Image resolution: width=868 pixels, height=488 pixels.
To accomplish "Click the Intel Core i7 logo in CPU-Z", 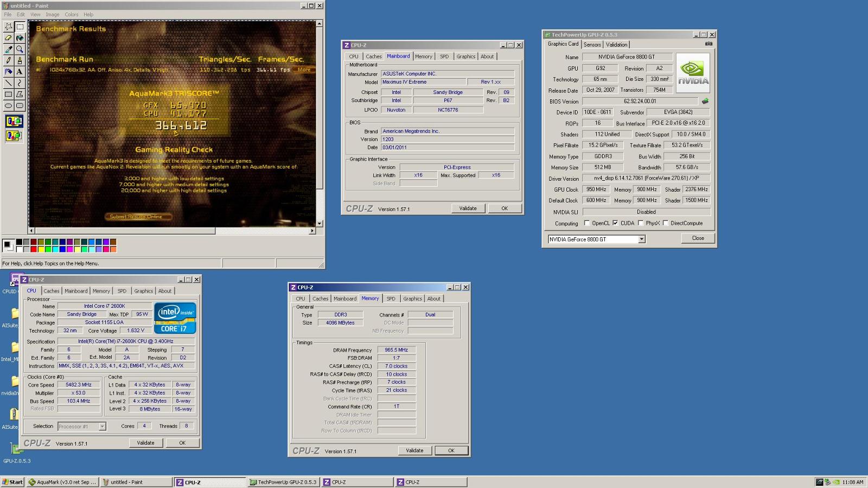I will [x=175, y=318].
